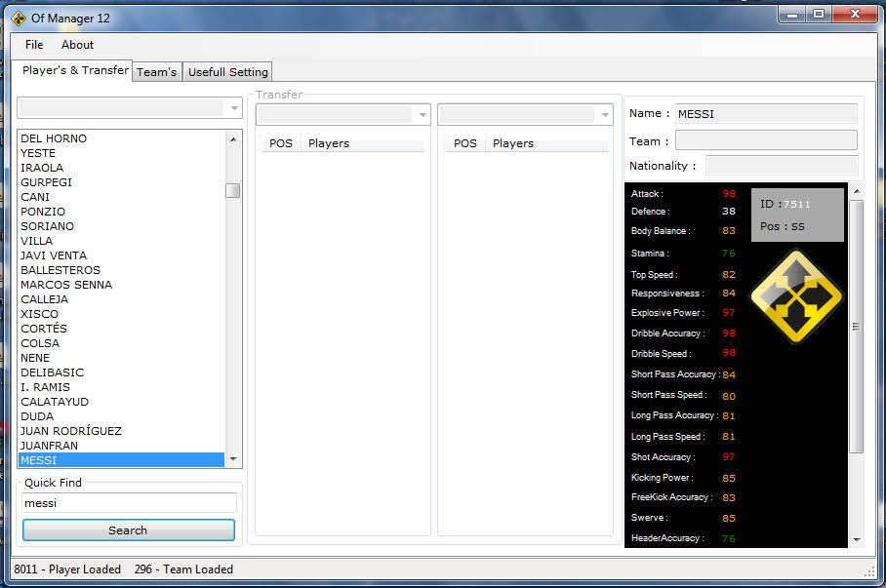The height and width of the screenshot is (588, 886).
Task: Click the Of Manager 12 title bar icon
Action: (18, 17)
